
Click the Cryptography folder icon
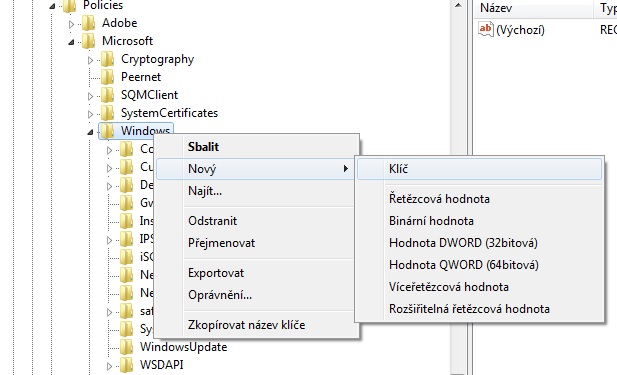pyautogui.click(x=107, y=59)
